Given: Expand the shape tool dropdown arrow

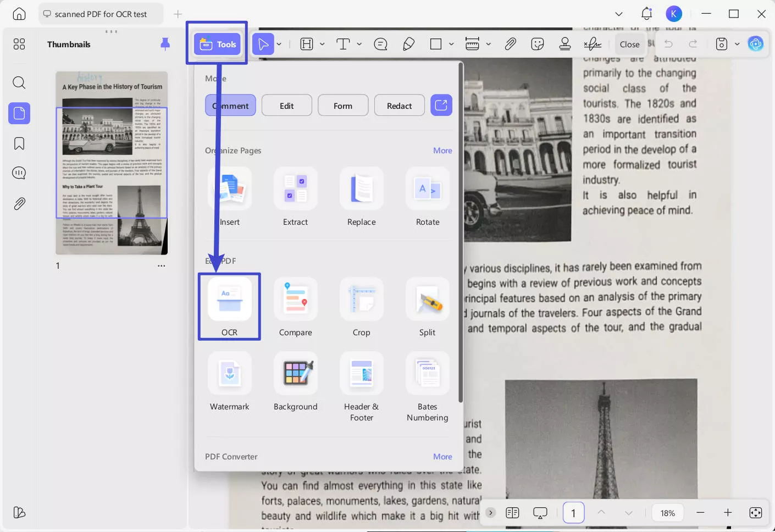Looking at the screenshot, I should coord(451,44).
